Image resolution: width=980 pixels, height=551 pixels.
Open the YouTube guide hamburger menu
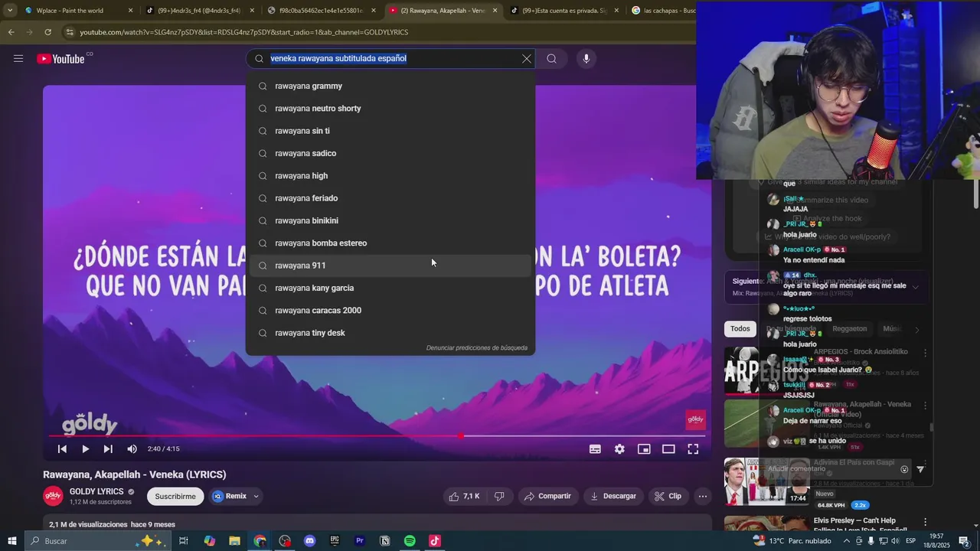tap(18, 59)
